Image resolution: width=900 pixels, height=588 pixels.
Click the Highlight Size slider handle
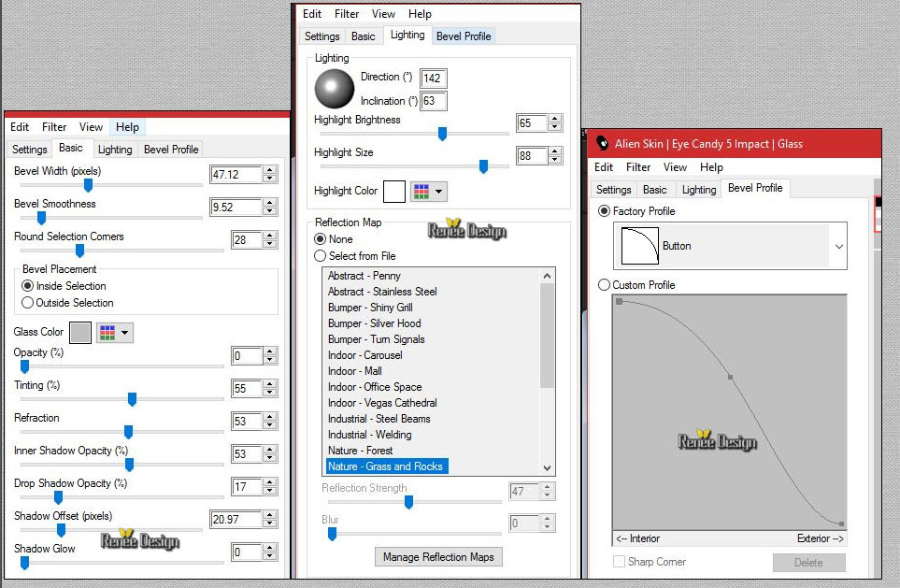(x=483, y=166)
